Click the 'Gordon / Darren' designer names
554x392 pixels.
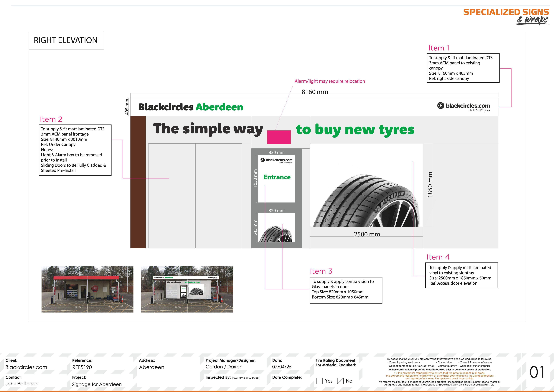pos(224,367)
